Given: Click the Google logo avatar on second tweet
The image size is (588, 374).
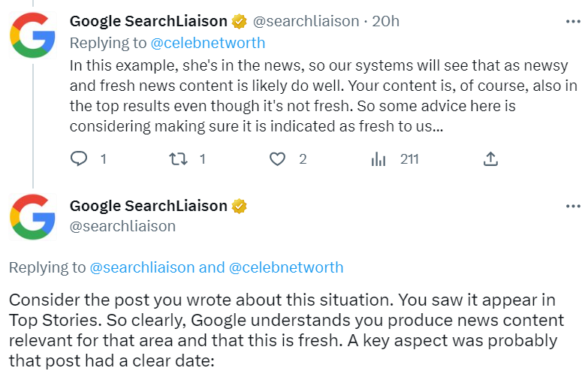Looking at the screenshot, I should [x=33, y=217].
